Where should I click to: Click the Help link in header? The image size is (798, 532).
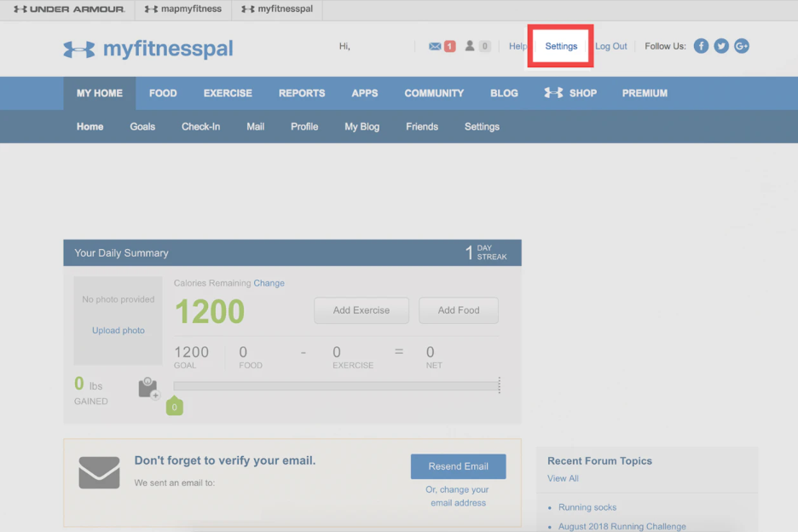(518, 46)
